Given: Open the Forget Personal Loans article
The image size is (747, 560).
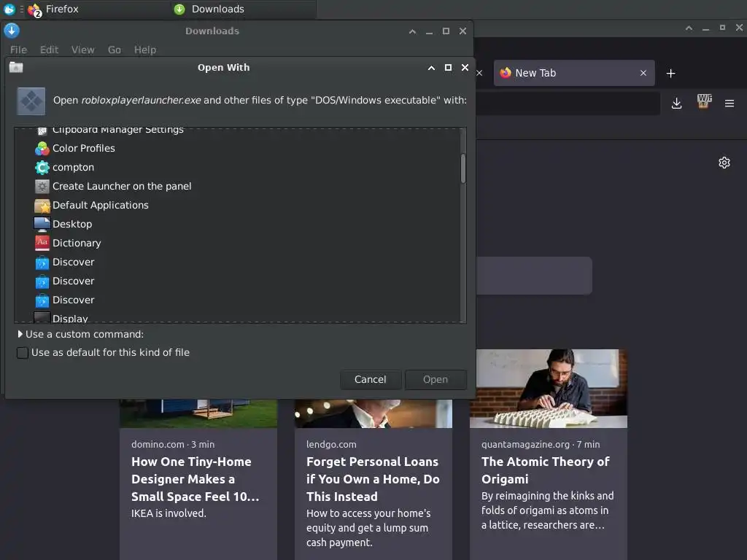Looking at the screenshot, I should (x=373, y=479).
